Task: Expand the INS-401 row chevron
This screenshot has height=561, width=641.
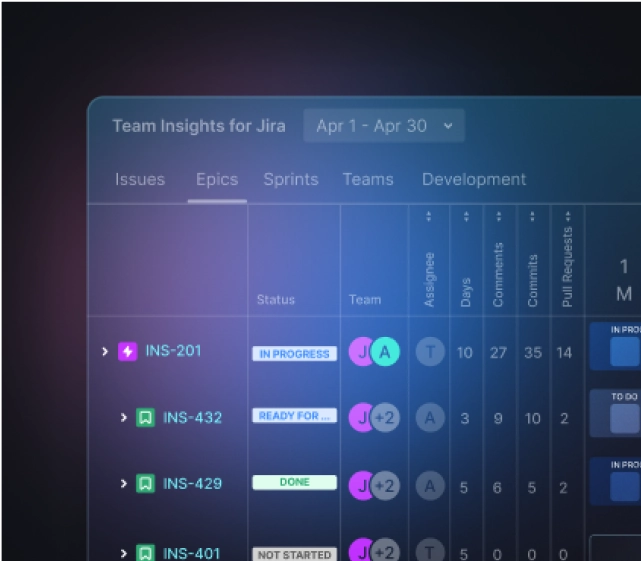Action: tap(123, 553)
